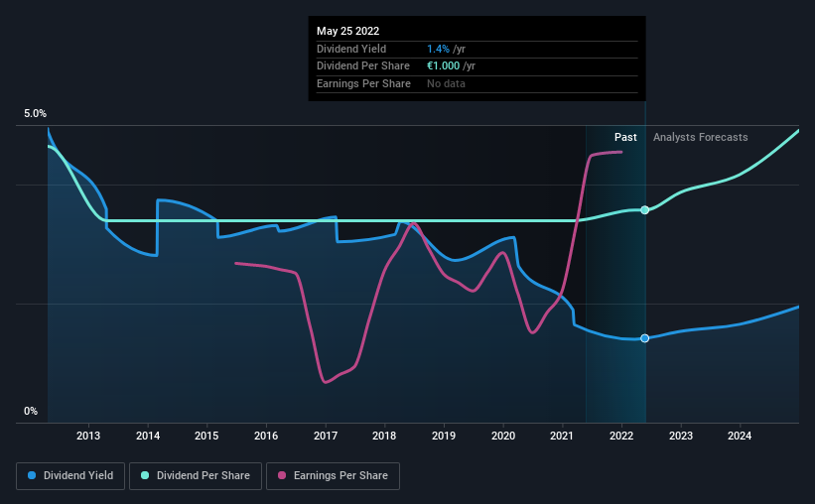Viewport: 815px width, 504px height.
Task: Click the pink Earnings Per Share legend dot
Action: pyautogui.click(x=282, y=475)
